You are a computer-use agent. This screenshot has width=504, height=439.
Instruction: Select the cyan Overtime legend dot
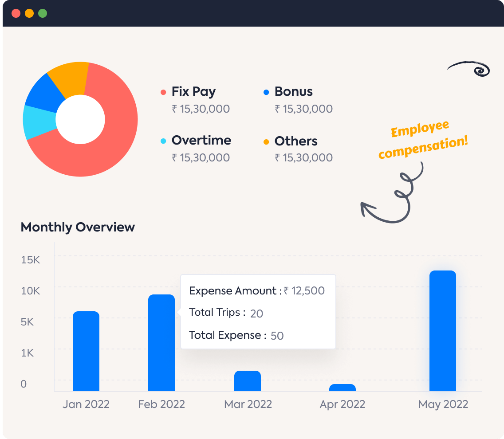point(162,141)
